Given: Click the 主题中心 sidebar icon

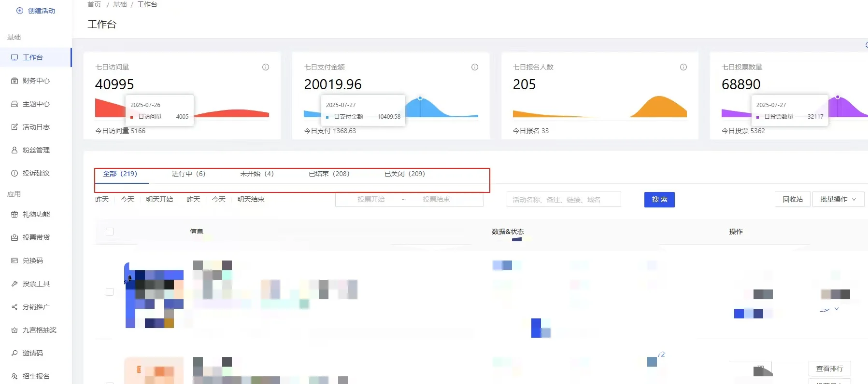Looking at the screenshot, I should (x=14, y=104).
